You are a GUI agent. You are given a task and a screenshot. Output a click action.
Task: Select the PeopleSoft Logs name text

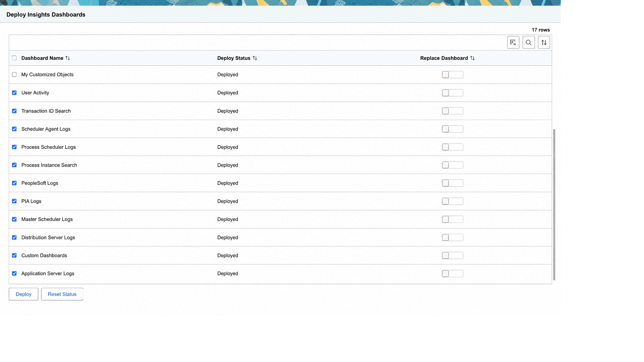tap(40, 183)
